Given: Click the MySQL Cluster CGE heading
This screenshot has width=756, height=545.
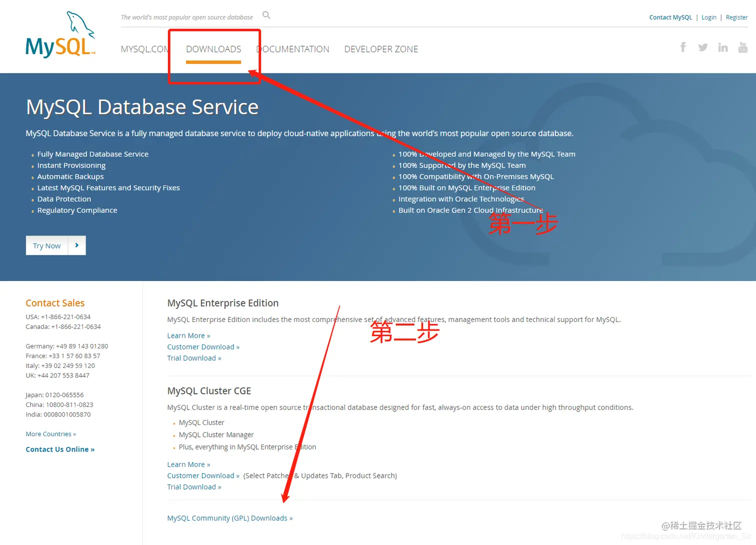Looking at the screenshot, I should pyautogui.click(x=209, y=391).
